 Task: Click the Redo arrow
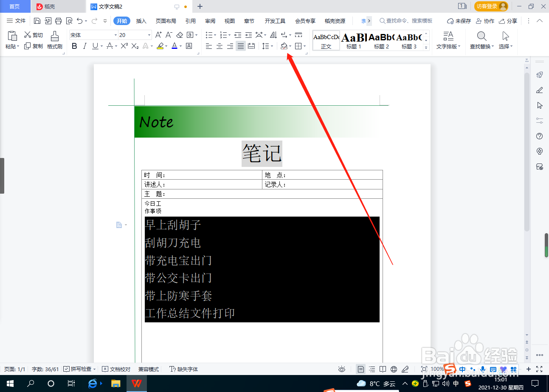click(94, 21)
